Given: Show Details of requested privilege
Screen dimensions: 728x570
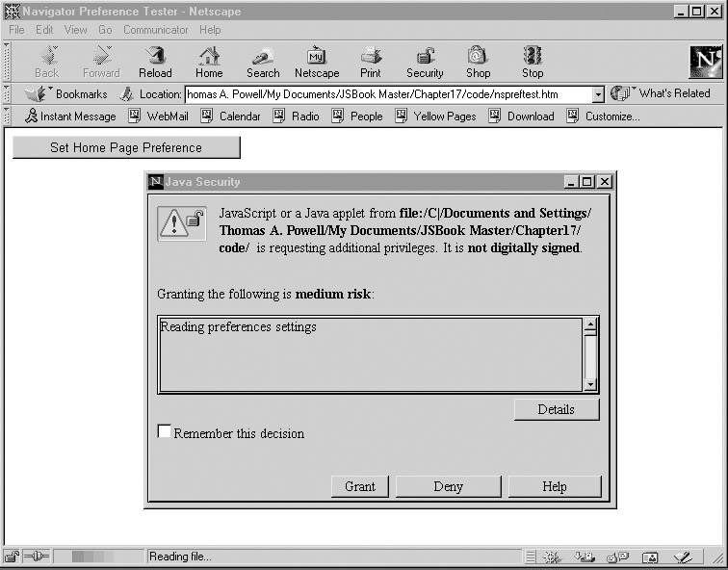Looking at the screenshot, I should (556, 409).
